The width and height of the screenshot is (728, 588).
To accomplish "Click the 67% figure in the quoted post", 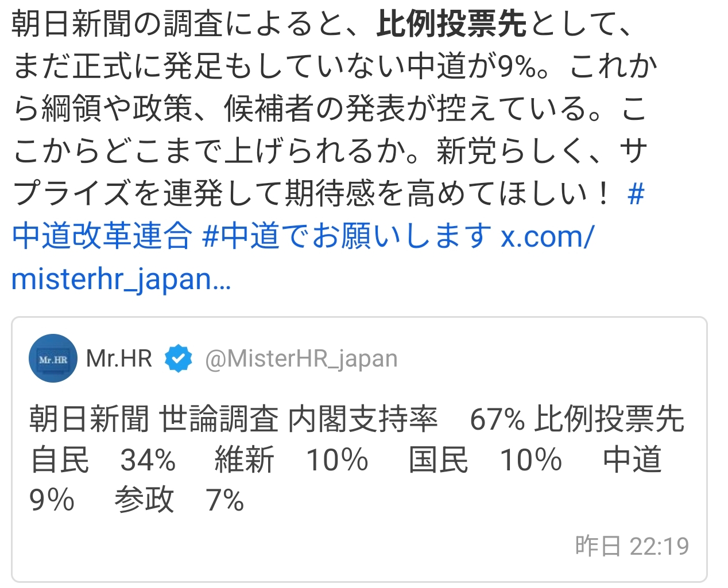I will click(x=497, y=419).
